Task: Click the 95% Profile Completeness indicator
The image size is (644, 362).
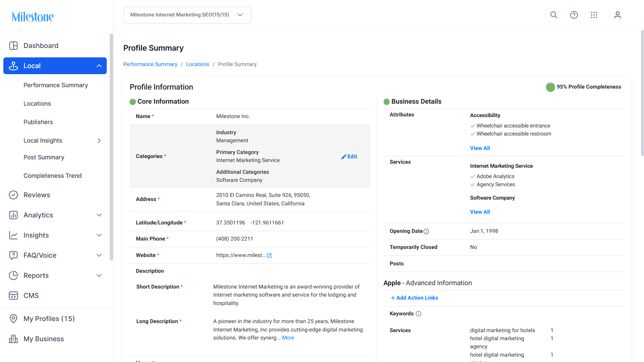Action: 584,87
